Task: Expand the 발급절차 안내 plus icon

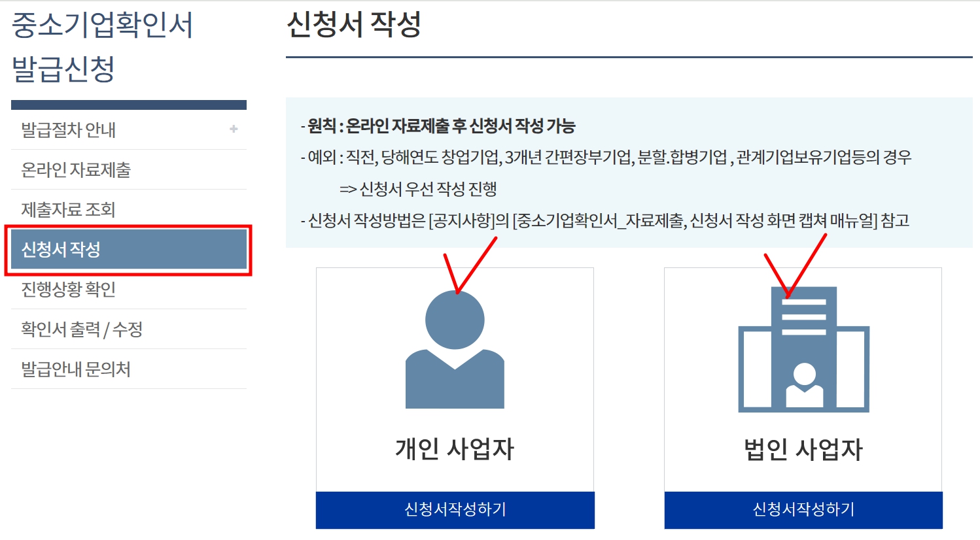Action: point(234,129)
